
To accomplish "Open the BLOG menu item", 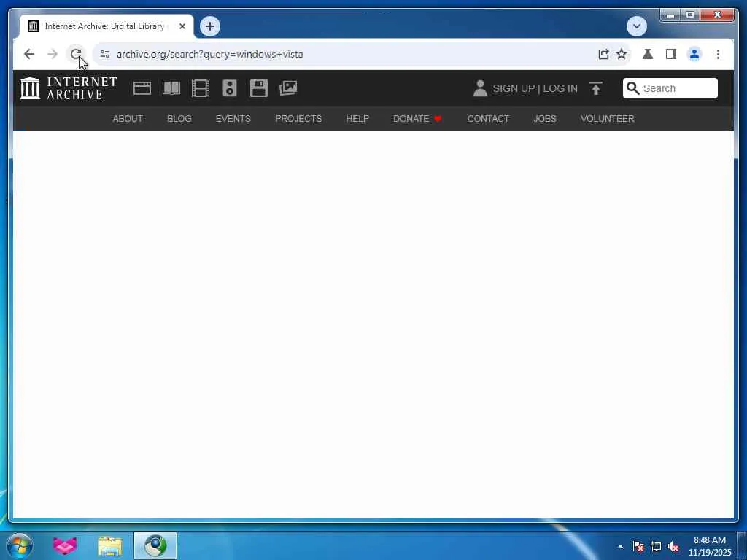I will (179, 119).
